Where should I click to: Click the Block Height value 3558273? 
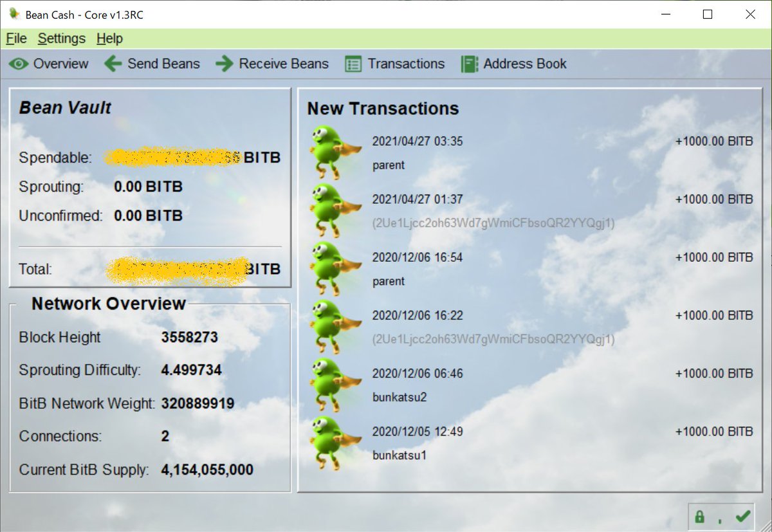189,337
